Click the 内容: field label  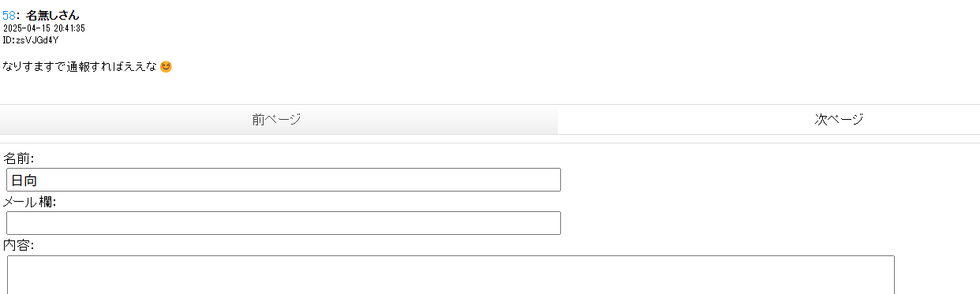[19, 245]
